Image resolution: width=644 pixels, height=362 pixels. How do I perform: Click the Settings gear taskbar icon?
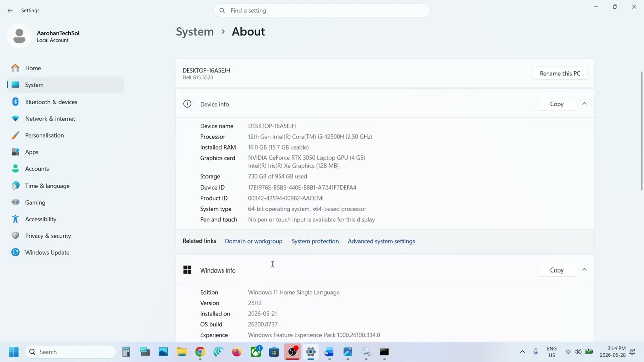pos(311,352)
